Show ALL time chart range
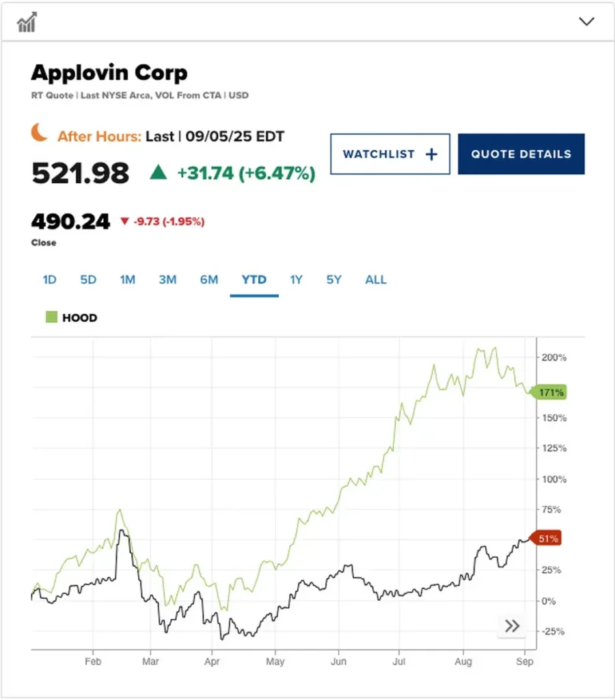The height and width of the screenshot is (700, 615). click(376, 280)
